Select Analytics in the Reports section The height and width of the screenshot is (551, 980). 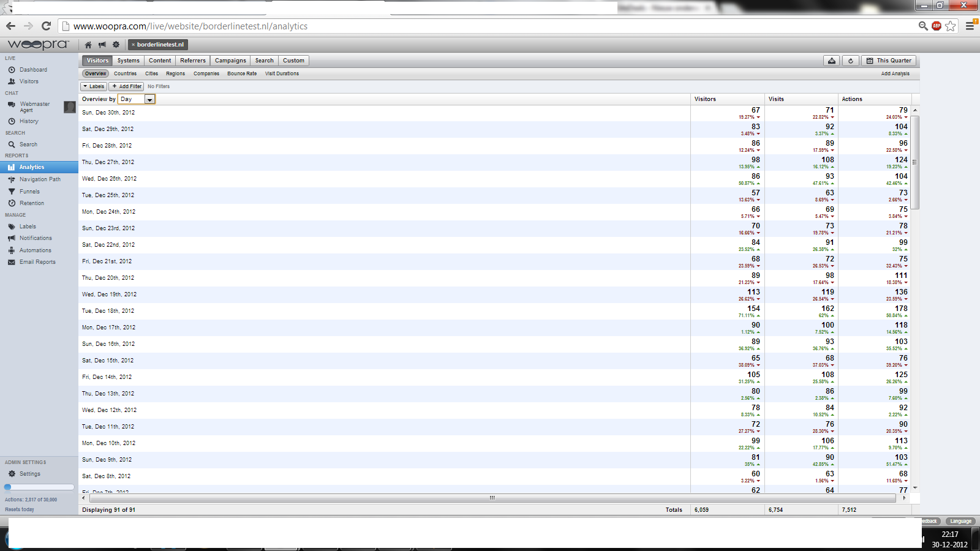(x=39, y=167)
